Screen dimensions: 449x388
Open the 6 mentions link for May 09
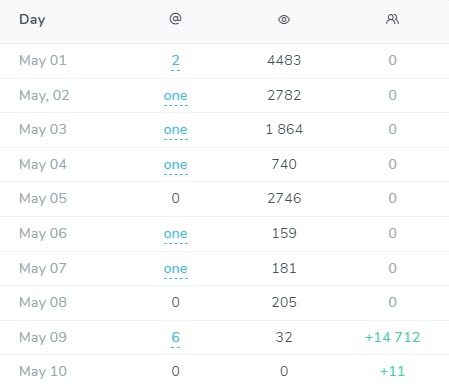pyautogui.click(x=175, y=337)
